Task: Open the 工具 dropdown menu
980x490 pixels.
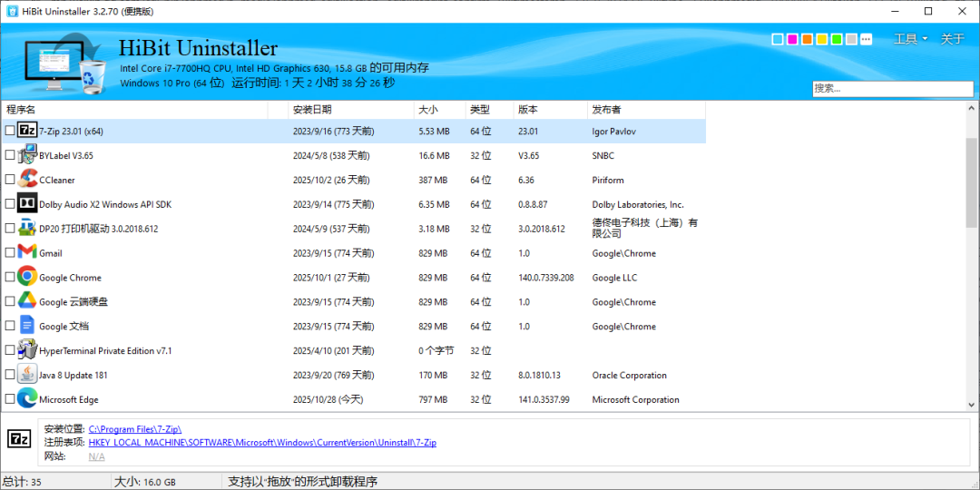Action: [911, 39]
